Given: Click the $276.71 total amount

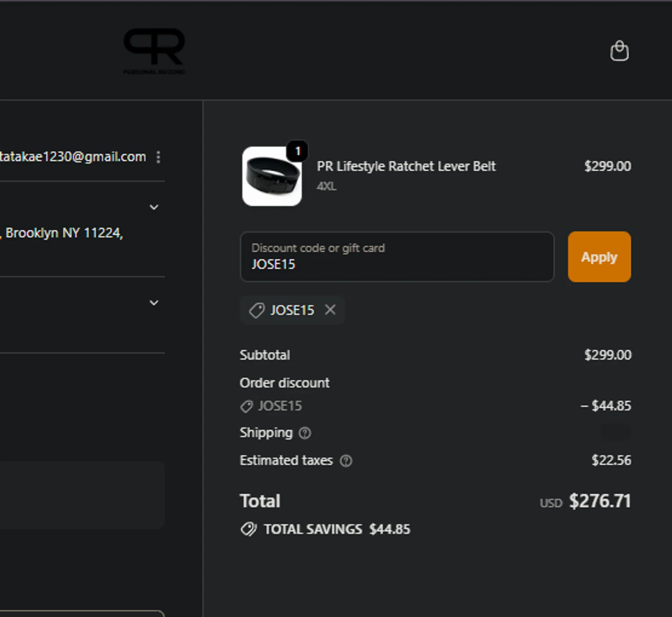Looking at the screenshot, I should pos(600,501).
